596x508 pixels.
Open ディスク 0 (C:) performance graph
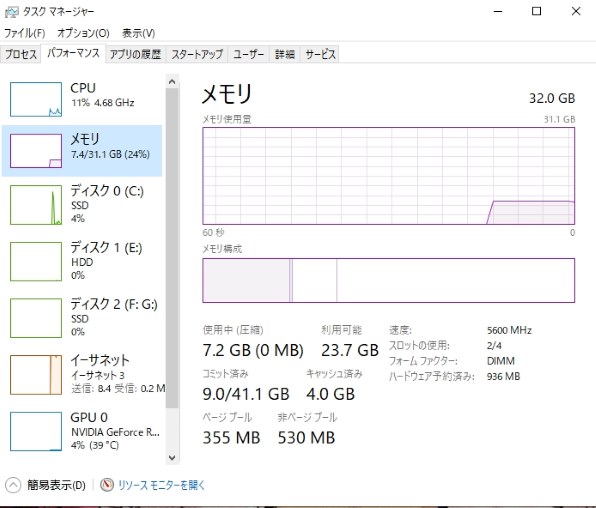click(x=82, y=205)
